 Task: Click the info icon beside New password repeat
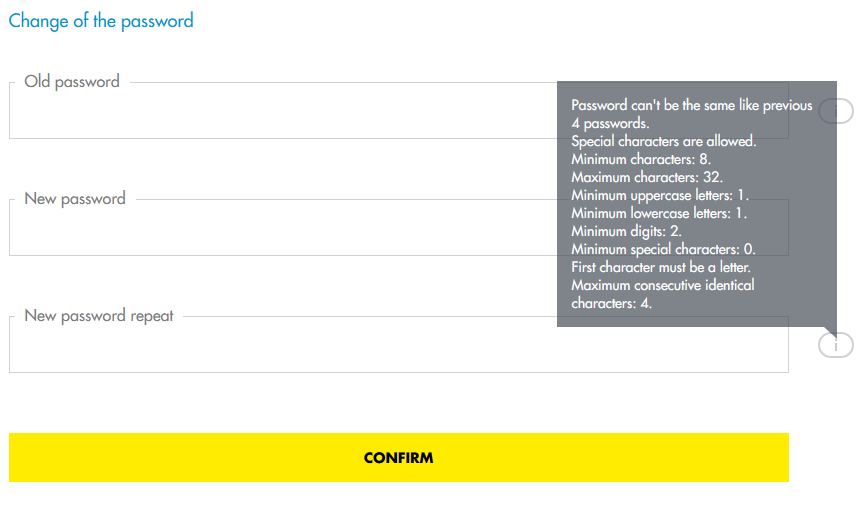(x=836, y=345)
